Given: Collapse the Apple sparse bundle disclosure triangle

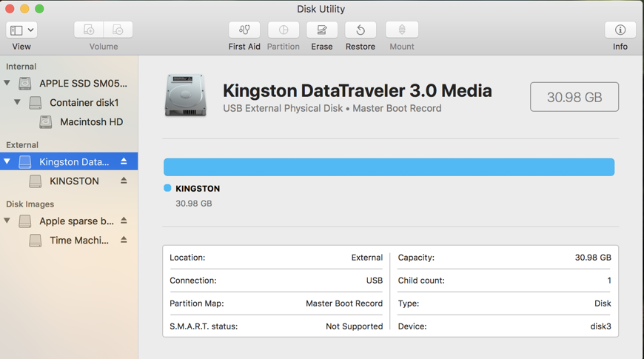Looking at the screenshot, I should [7, 221].
